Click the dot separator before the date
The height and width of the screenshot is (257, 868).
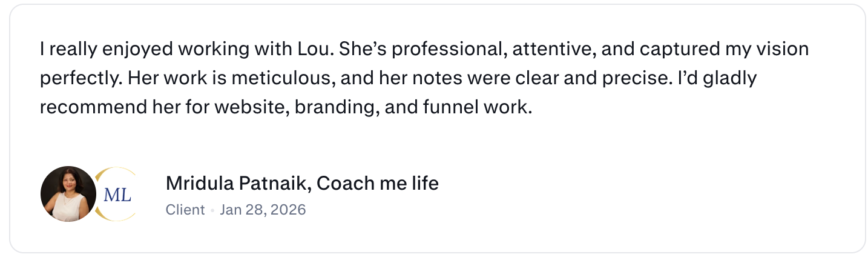[x=212, y=210]
